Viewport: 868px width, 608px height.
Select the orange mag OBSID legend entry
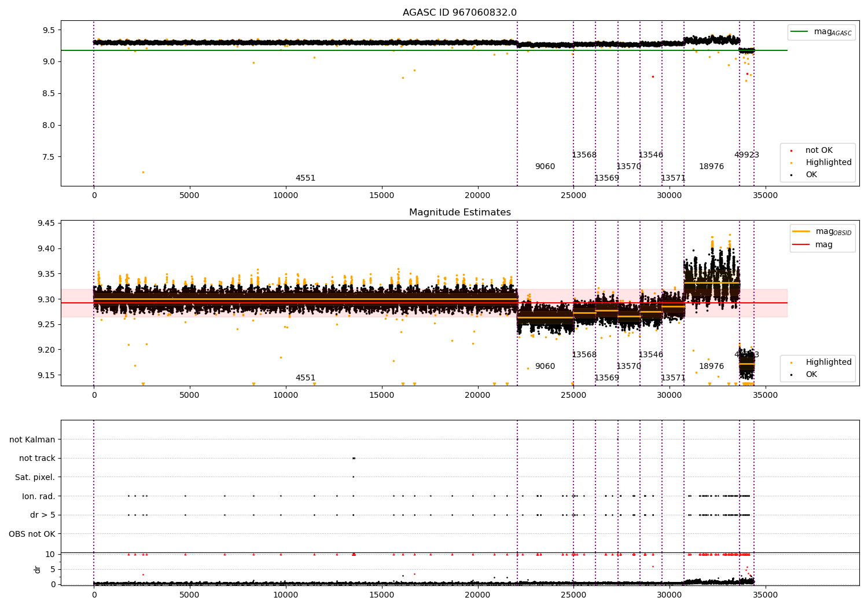pos(822,232)
